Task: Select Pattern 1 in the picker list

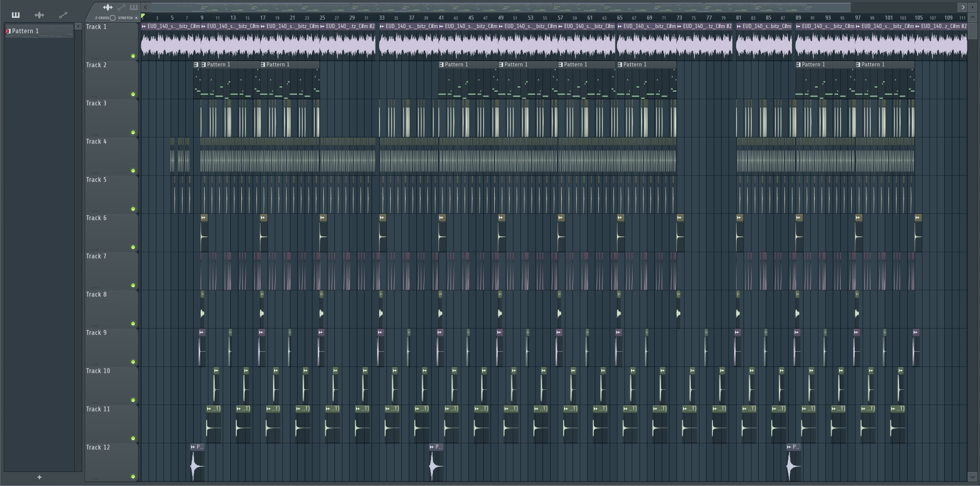Action: point(39,31)
